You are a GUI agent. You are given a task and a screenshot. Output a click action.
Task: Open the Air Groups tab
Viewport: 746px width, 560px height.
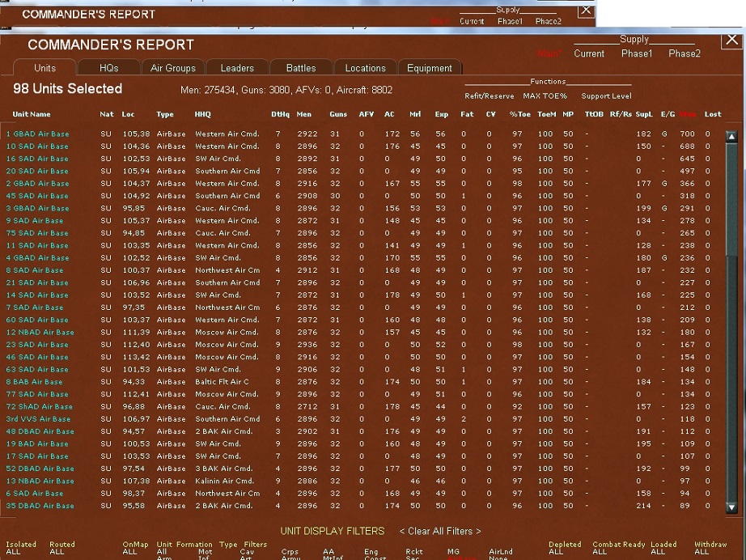coord(173,68)
